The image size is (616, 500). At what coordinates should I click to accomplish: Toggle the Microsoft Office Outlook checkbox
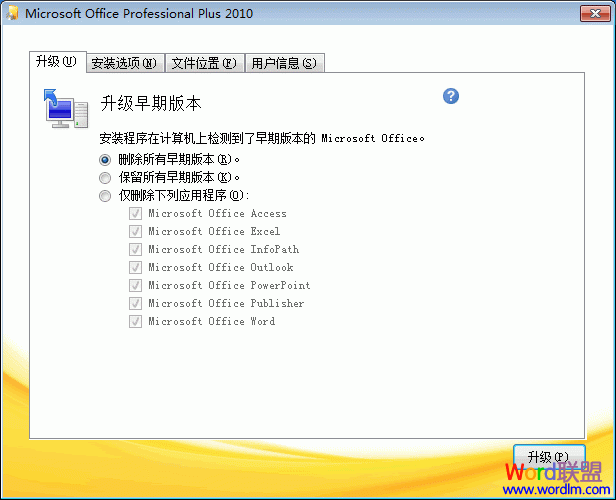[134, 268]
